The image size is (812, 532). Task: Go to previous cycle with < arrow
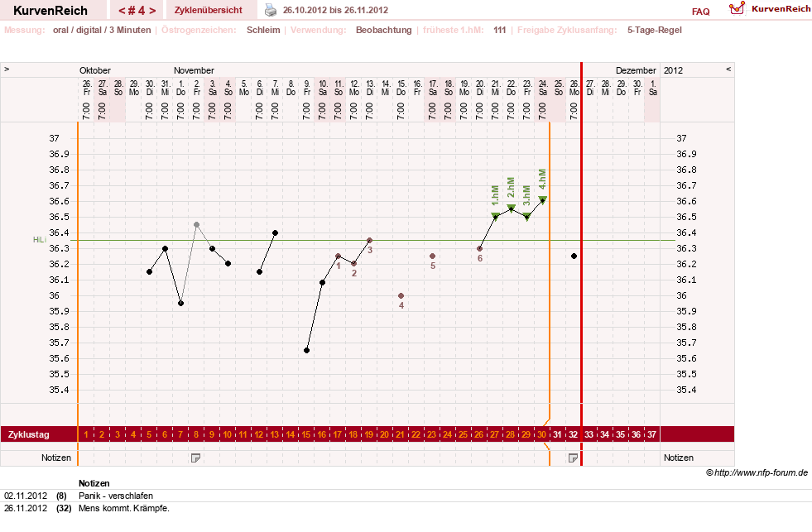pyautogui.click(x=122, y=11)
